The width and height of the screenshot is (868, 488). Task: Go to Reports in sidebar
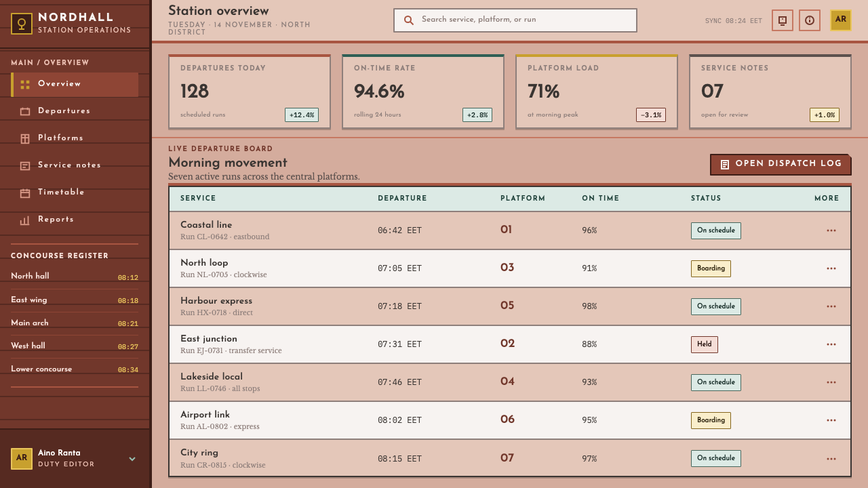[75, 220]
